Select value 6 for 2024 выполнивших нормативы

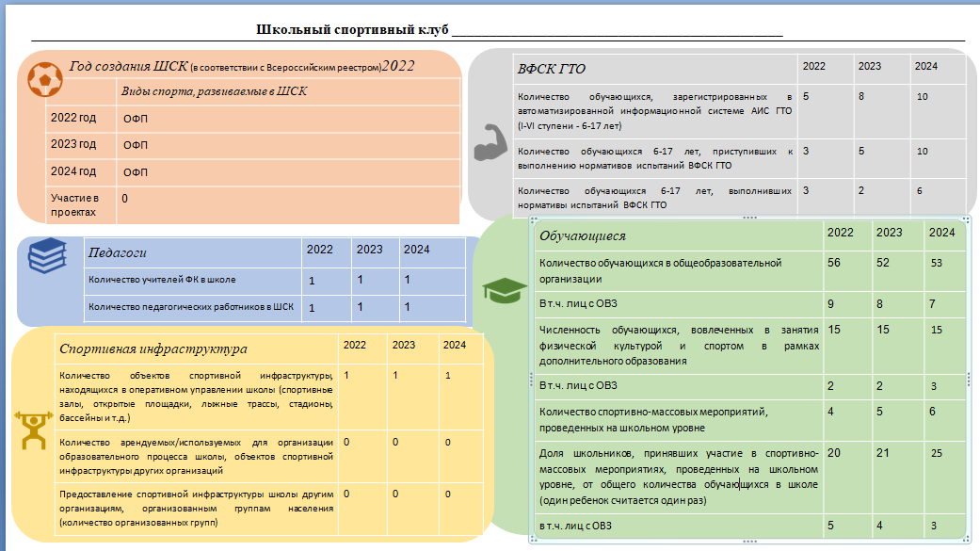920,191
